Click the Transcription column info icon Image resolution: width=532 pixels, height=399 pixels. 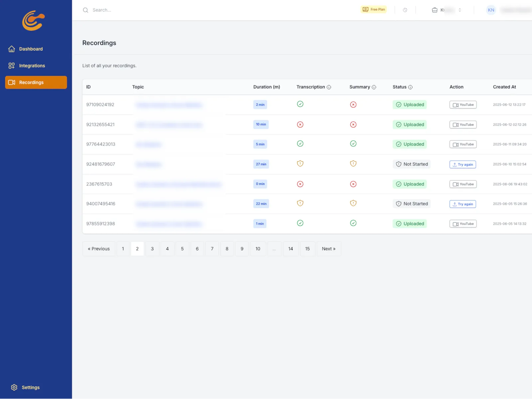tap(329, 87)
